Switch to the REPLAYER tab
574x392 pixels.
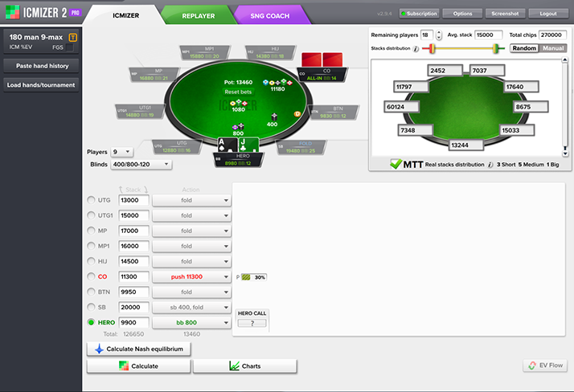pos(199,16)
